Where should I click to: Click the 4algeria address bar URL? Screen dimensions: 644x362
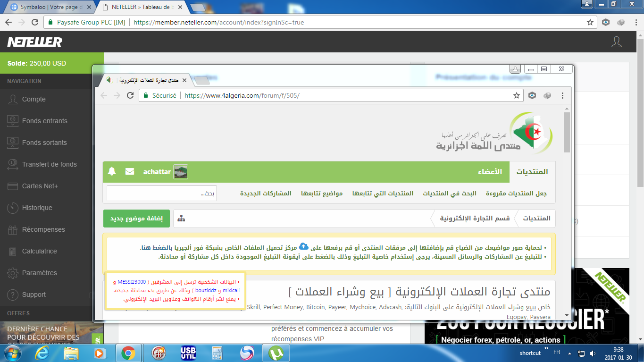(x=242, y=95)
